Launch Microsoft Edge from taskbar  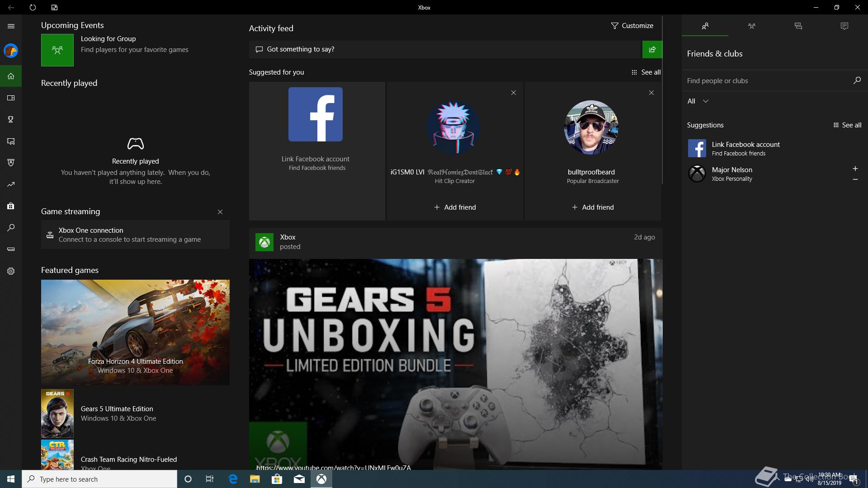[233, 479]
